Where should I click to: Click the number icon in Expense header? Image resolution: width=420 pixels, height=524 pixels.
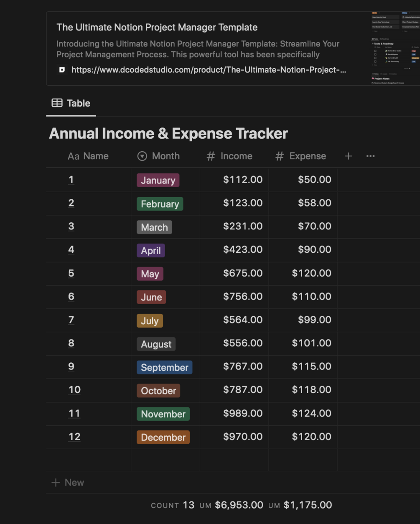pos(280,156)
